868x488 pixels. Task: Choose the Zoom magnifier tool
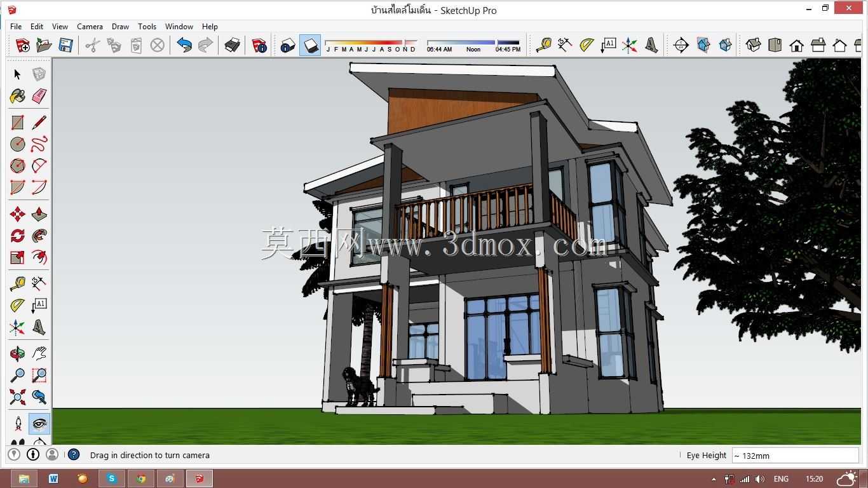(x=17, y=375)
